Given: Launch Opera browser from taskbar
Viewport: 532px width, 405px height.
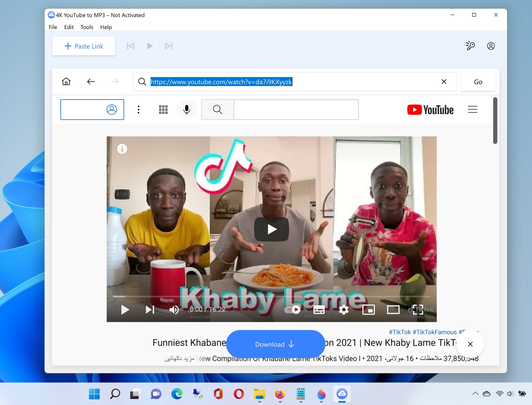Looking at the screenshot, I should coord(239,394).
